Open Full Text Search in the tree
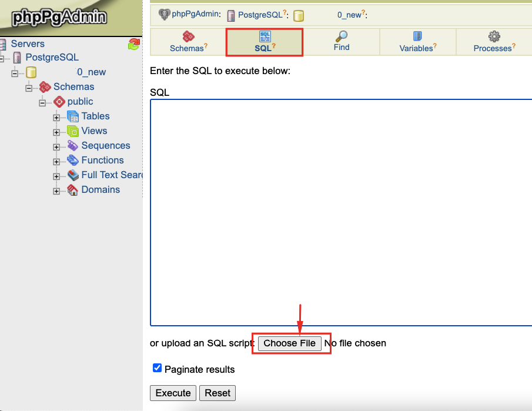The image size is (532, 411). pos(112,175)
